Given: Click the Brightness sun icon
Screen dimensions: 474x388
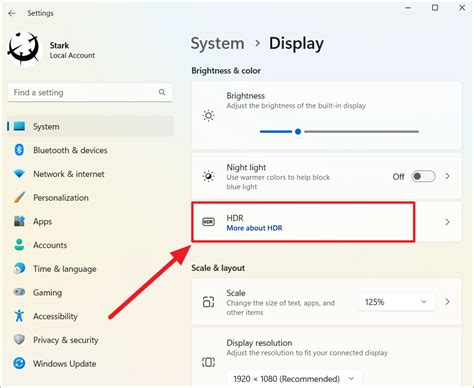Looking at the screenshot, I should pyautogui.click(x=208, y=116).
